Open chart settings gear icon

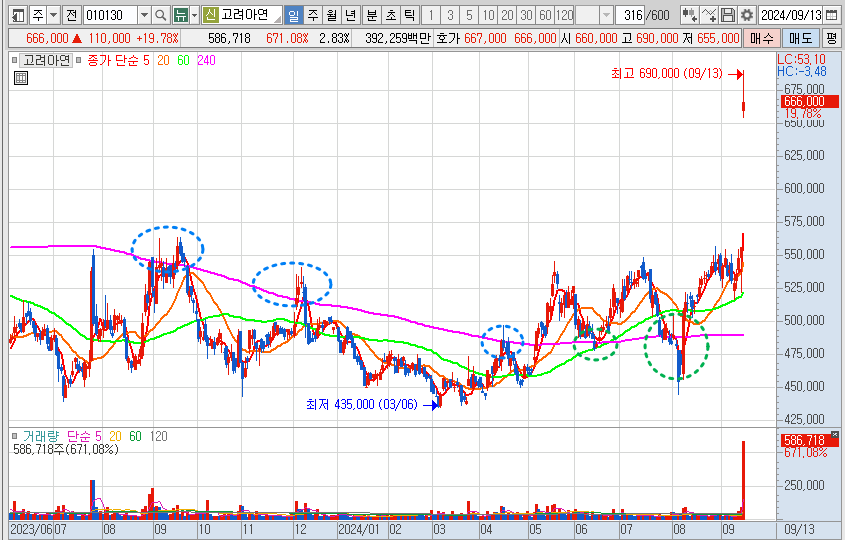tap(746, 15)
